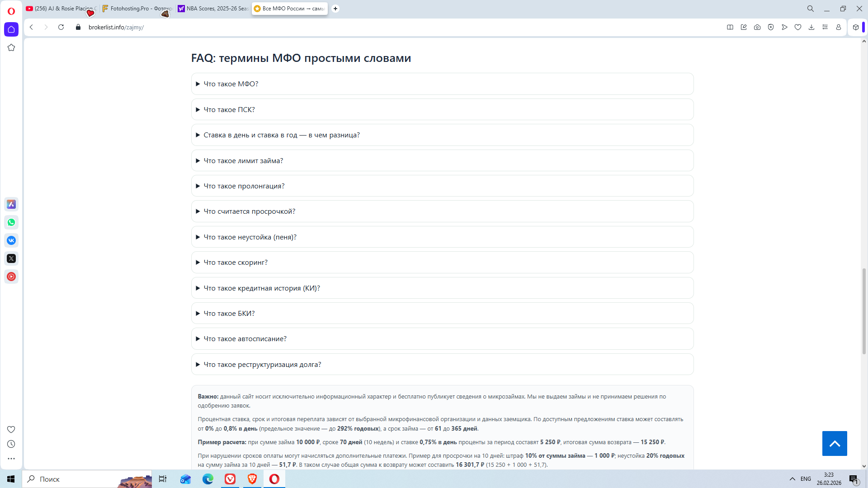Screen dimensions: 868x488
Task: Expand 'Что такое БКИ?' question
Action: (229, 314)
